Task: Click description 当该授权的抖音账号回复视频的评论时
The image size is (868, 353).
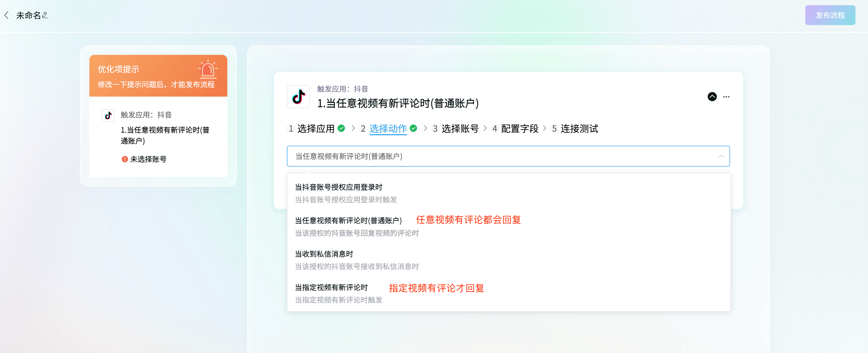Action: tap(357, 233)
